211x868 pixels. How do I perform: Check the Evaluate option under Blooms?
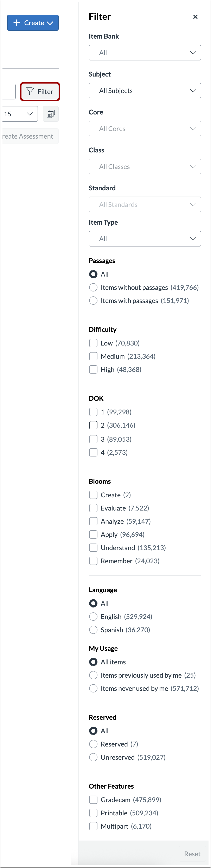point(93,508)
